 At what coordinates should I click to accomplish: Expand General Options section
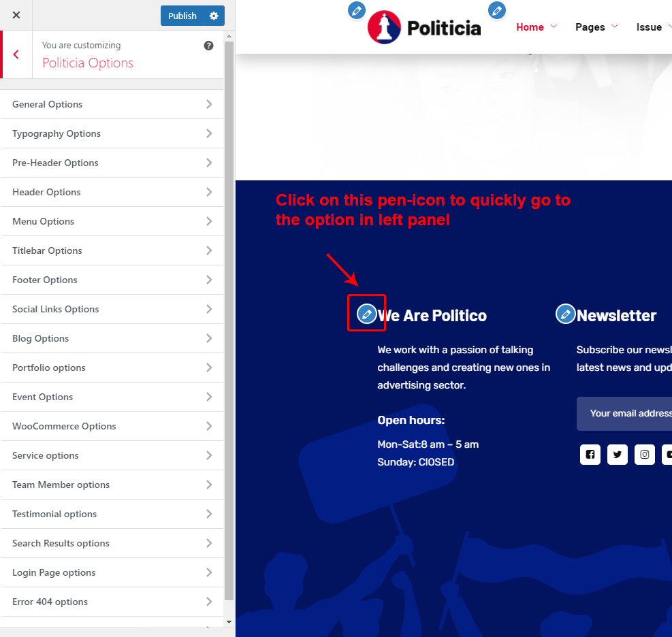(x=112, y=104)
